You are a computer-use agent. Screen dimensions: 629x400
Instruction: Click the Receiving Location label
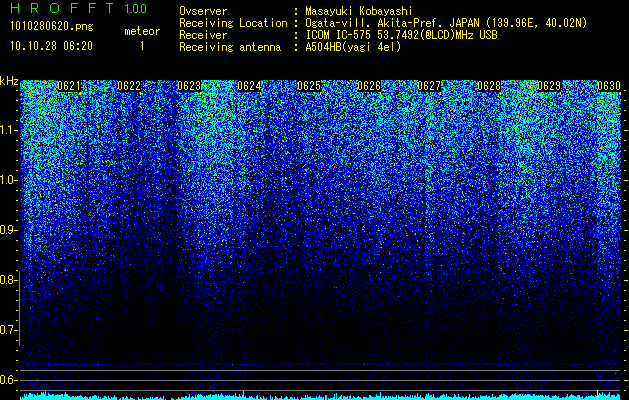pyautogui.click(x=233, y=23)
